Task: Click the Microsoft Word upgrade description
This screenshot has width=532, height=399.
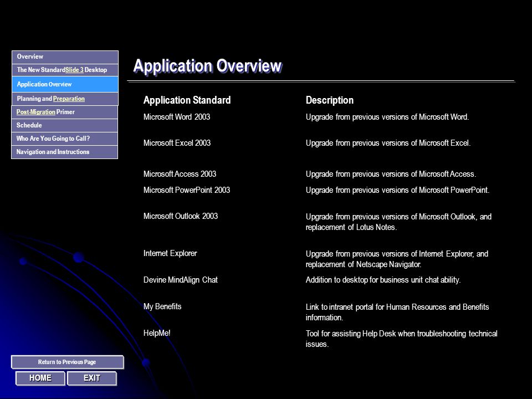Action: click(x=387, y=117)
